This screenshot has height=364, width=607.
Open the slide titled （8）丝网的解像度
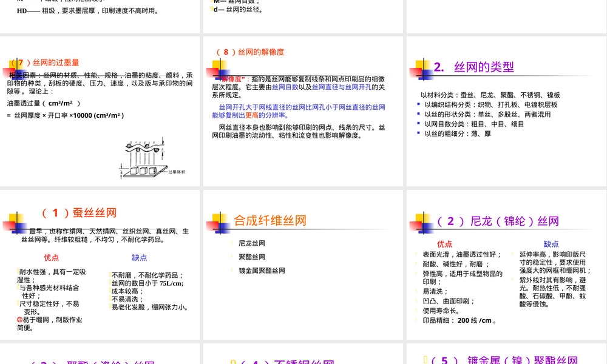[x=303, y=112]
